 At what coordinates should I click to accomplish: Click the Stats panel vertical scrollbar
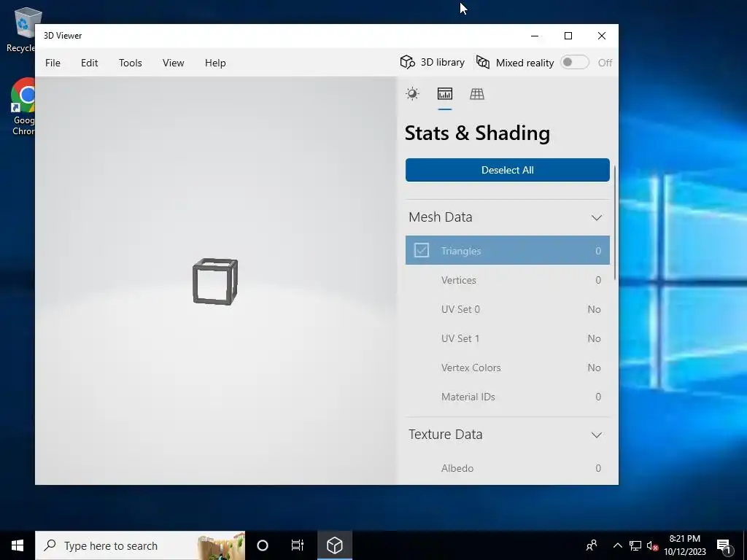[615, 222]
